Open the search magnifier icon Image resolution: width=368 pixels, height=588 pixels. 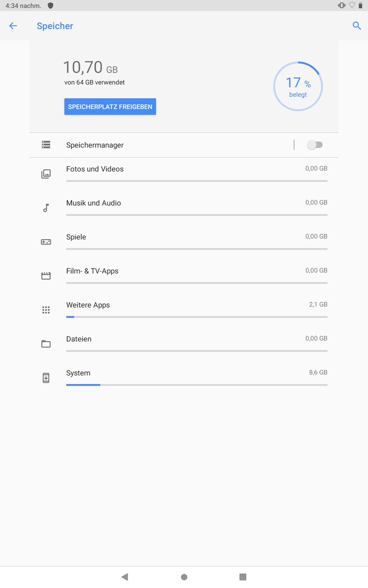pos(357,26)
